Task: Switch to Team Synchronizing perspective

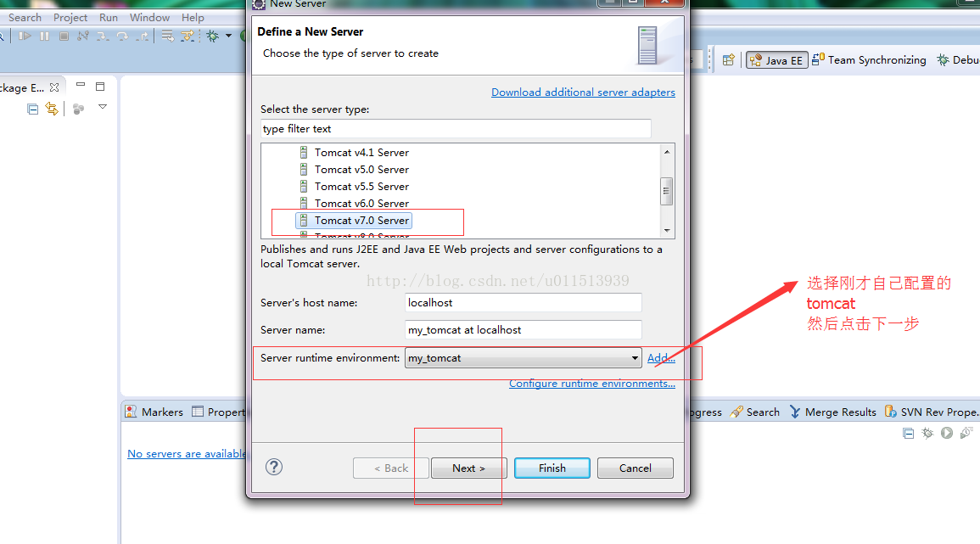Action: tap(870, 60)
